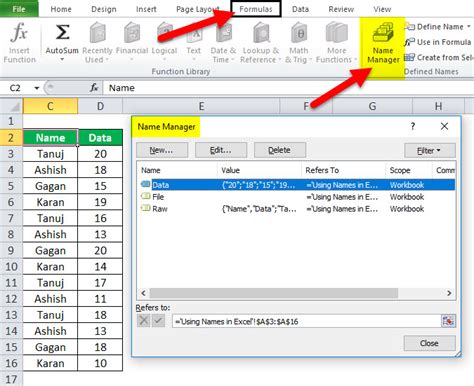This screenshot has width=474, height=386.
Task: Select row 2 header
Action: click(x=11, y=137)
